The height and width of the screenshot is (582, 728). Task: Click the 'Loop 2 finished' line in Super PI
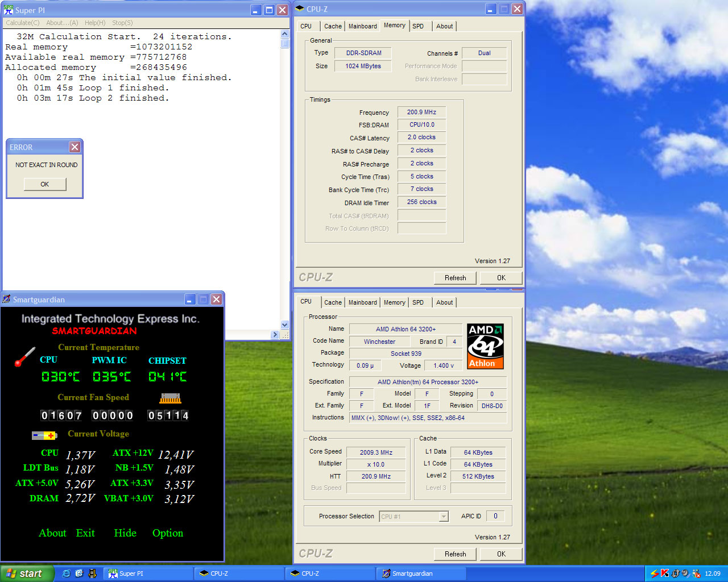point(93,98)
